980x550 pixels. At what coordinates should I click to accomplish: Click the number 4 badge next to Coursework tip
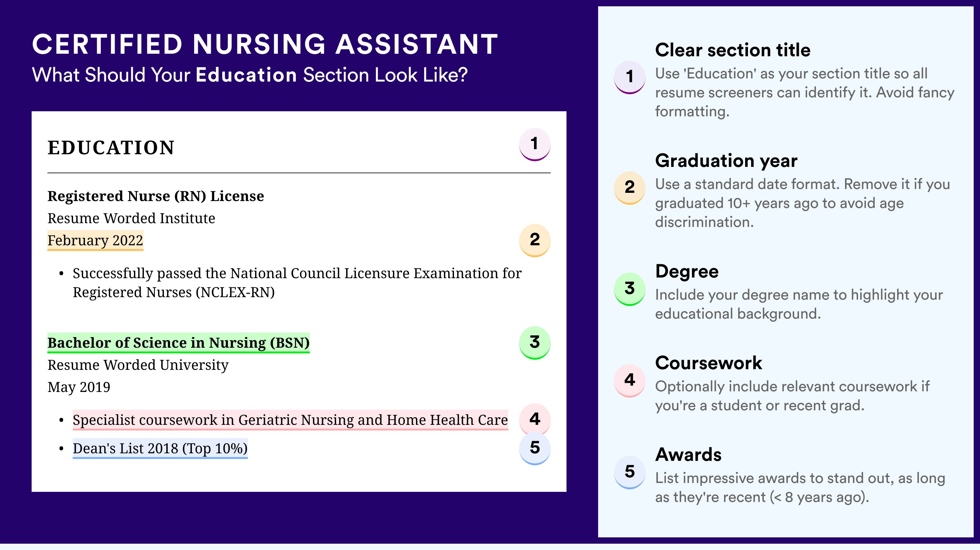click(630, 380)
